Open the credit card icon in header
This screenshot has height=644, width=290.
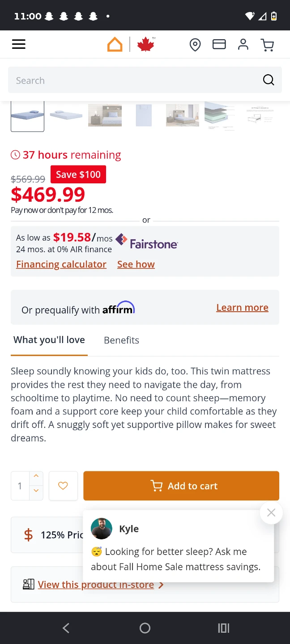click(x=219, y=44)
